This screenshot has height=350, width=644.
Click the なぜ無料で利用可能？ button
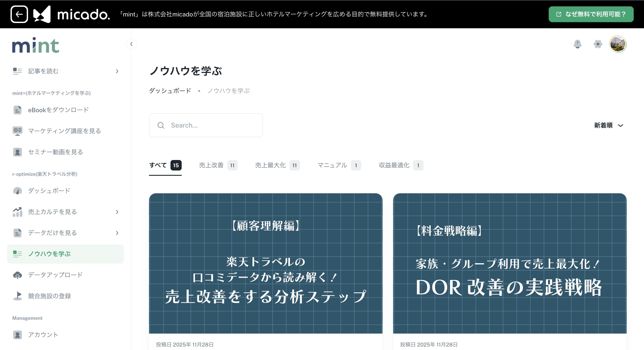591,14
